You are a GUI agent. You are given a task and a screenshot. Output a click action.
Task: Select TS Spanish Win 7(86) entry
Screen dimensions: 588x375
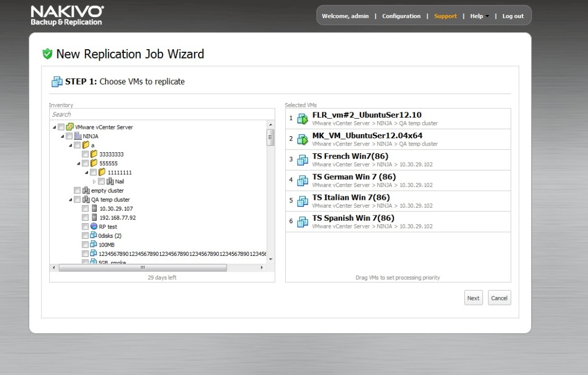pos(398,222)
